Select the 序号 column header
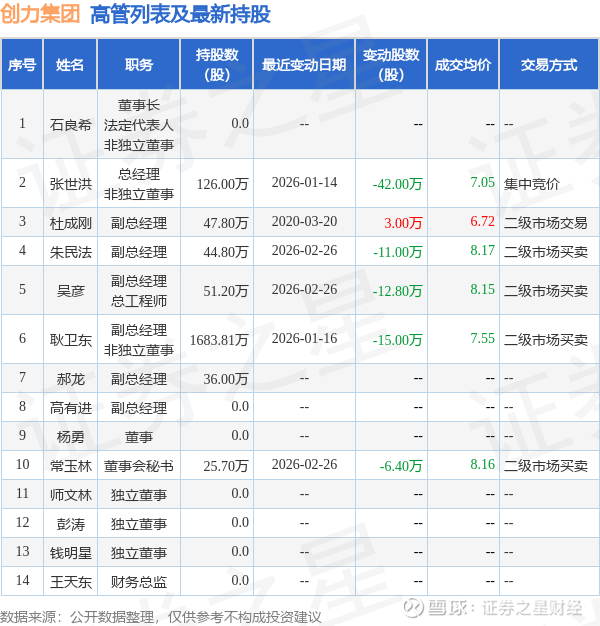This screenshot has width=600, height=626. pyautogui.click(x=22, y=64)
